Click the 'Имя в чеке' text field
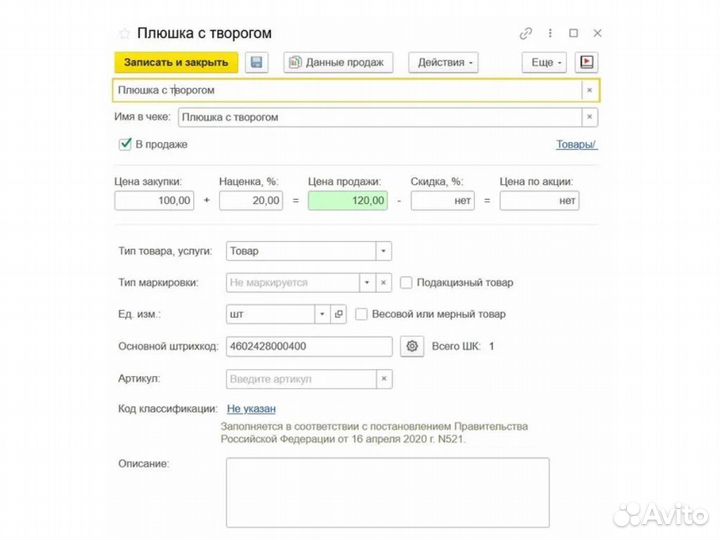 click(380, 117)
